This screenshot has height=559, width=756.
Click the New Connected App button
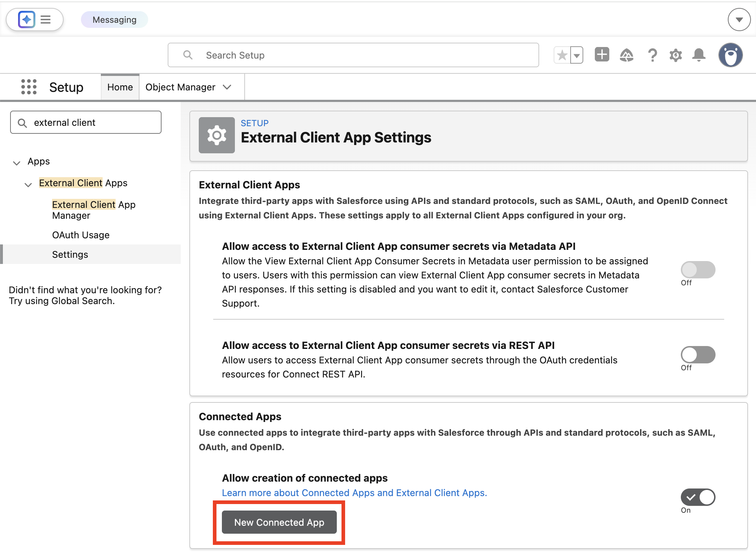279,522
